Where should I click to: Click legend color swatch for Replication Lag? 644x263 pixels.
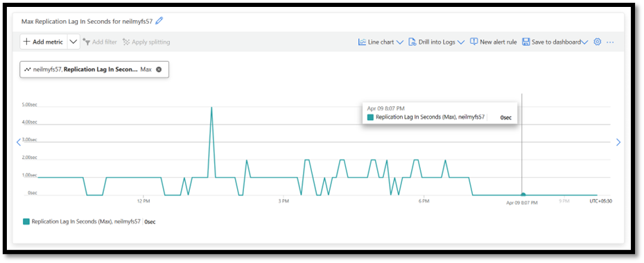[x=26, y=221]
